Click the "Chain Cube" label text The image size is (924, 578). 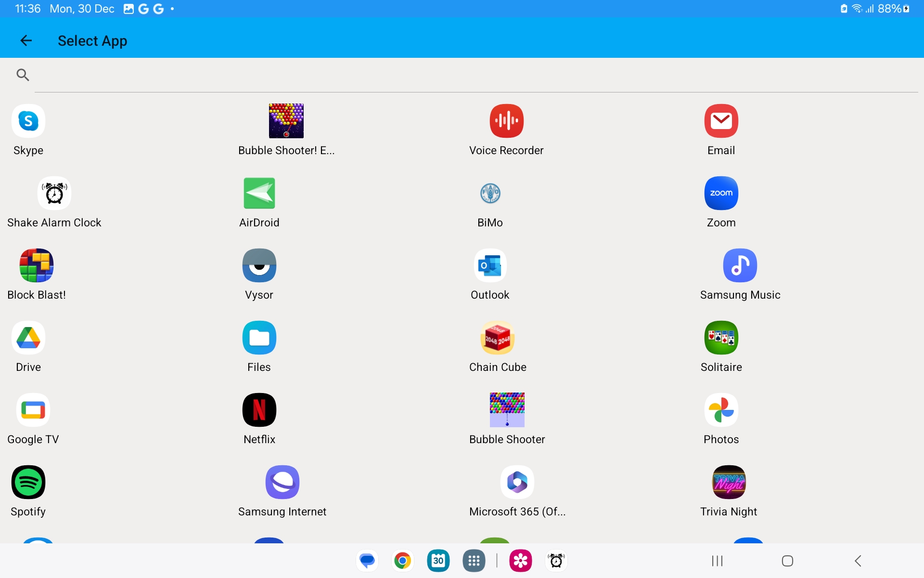tap(498, 367)
